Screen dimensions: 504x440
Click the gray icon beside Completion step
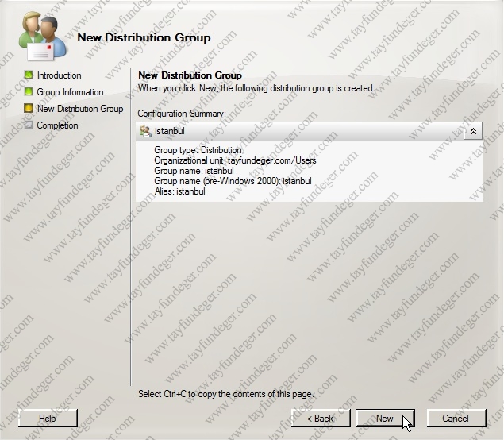[x=29, y=125]
